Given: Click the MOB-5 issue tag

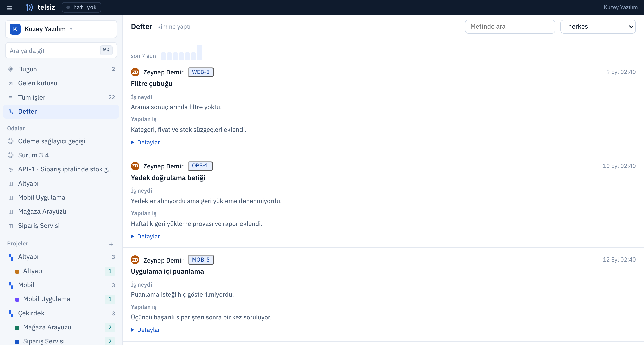Looking at the screenshot, I should tap(201, 260).
